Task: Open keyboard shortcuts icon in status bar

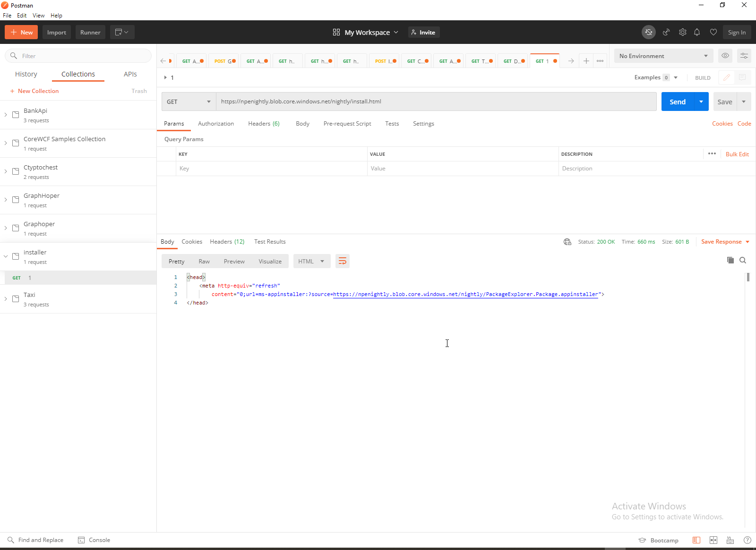Action: coord(730,540)
